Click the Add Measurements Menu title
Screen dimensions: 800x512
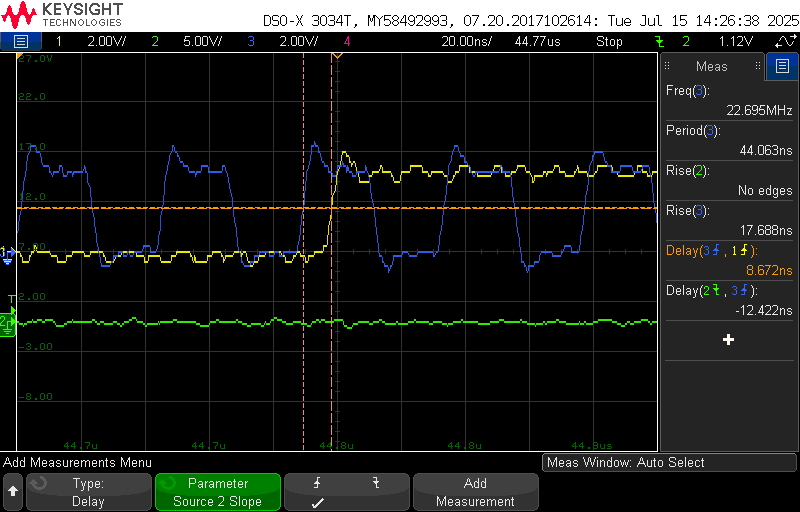pos(78,463)
